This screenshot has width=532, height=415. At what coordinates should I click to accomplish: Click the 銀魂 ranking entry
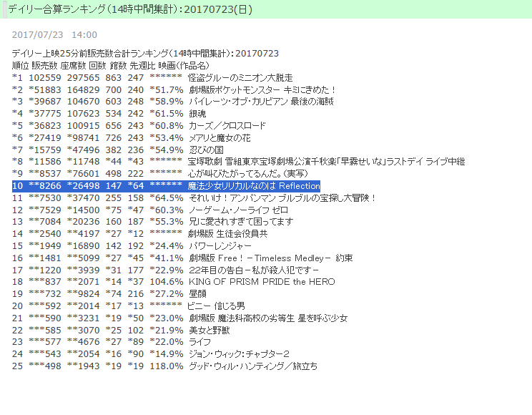pyautogui.click(x=109, y=114)
